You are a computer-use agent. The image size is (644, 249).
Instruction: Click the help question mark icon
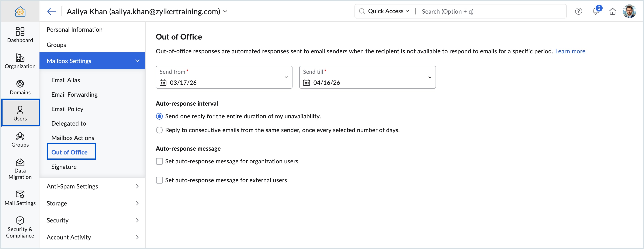pyautogui.click(x=578, y=11)
